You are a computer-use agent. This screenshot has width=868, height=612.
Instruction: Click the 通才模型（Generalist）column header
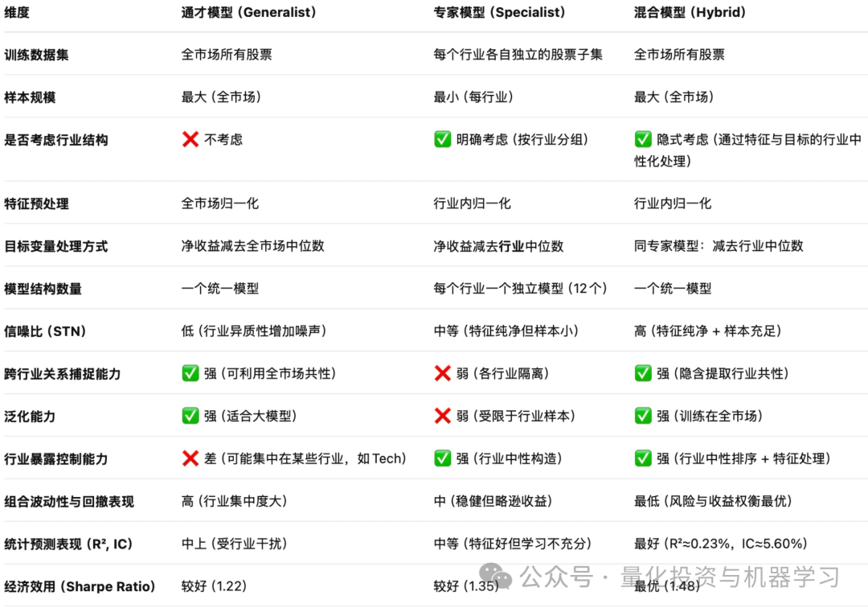(248, 12)
